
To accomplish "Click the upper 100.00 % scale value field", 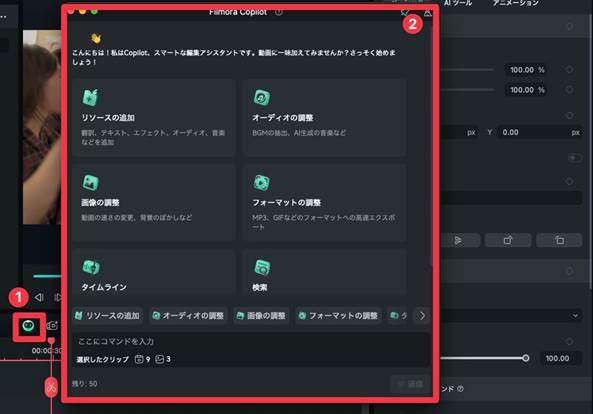I will (527, 70).
